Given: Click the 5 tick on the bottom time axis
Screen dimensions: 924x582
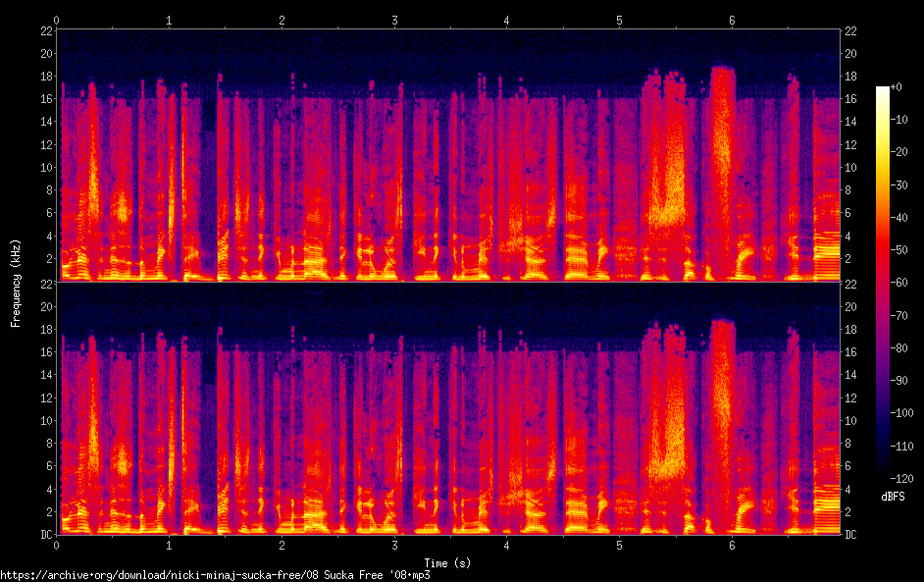Looking at the screenshot, I should (x=619, y=544).
